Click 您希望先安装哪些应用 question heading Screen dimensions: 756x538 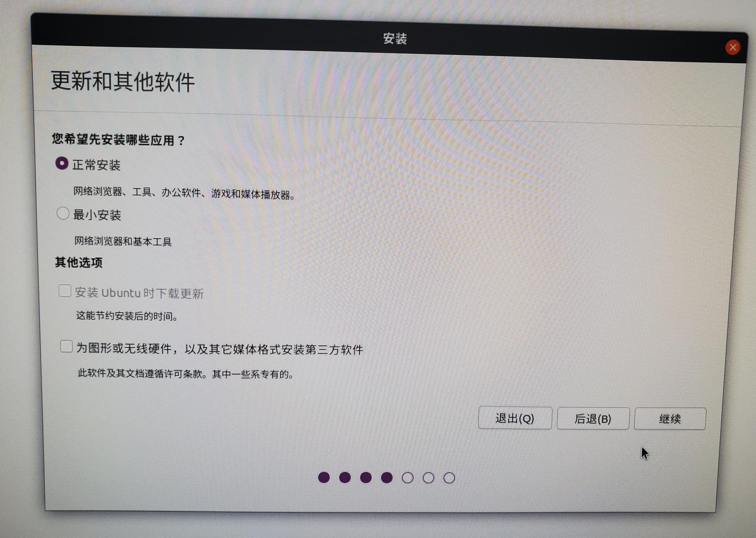[x=119, y=140]
